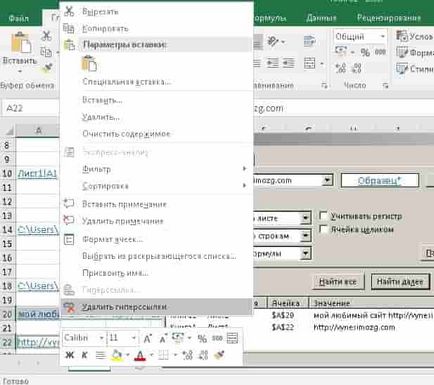Click the percent style icon in ribbon
Viewport: 434px width, 385px height.
[x=365, y=52]
